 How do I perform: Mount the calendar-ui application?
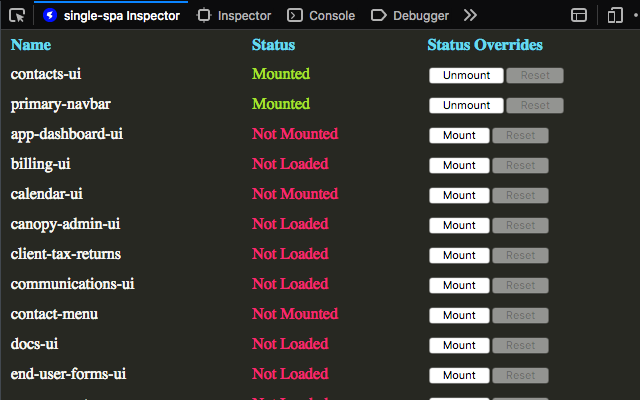pos(459,196)
